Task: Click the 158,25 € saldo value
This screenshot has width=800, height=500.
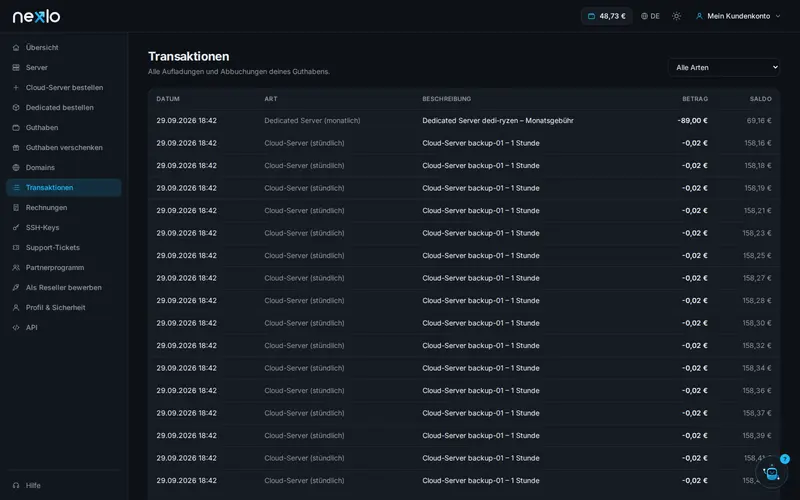Action: tap(757, 256)
